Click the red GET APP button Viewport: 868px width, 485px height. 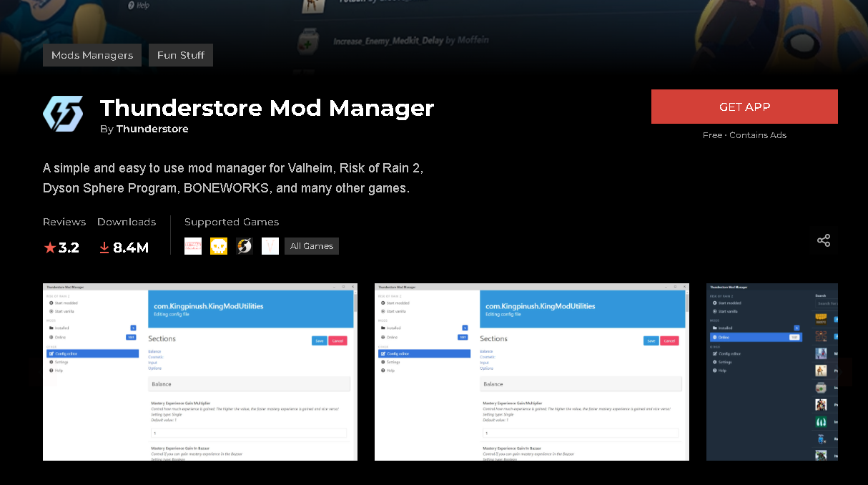(744, 107)
